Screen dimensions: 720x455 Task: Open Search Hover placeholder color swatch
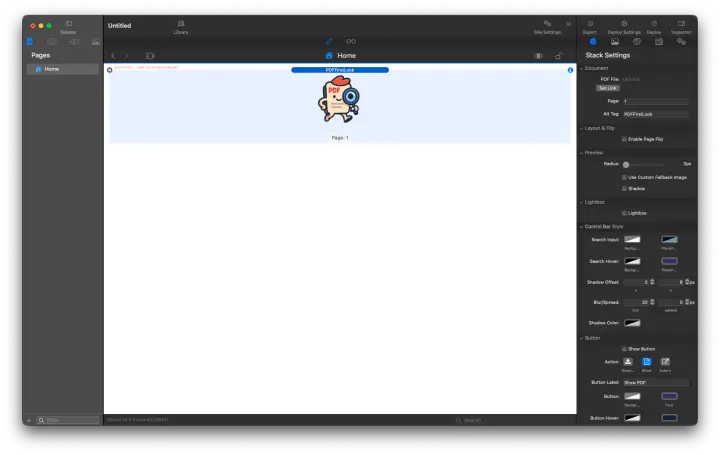click(669, 262)
